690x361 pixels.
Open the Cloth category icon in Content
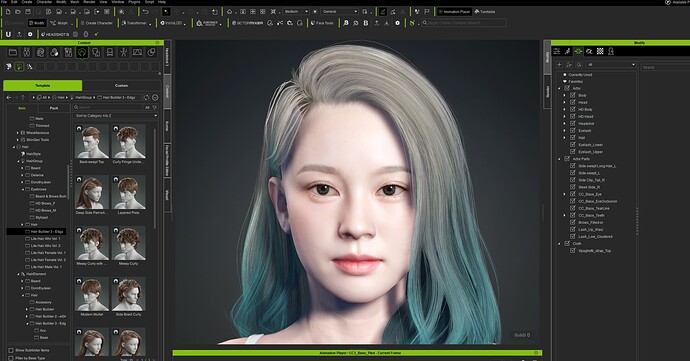[x=95, y=53]
